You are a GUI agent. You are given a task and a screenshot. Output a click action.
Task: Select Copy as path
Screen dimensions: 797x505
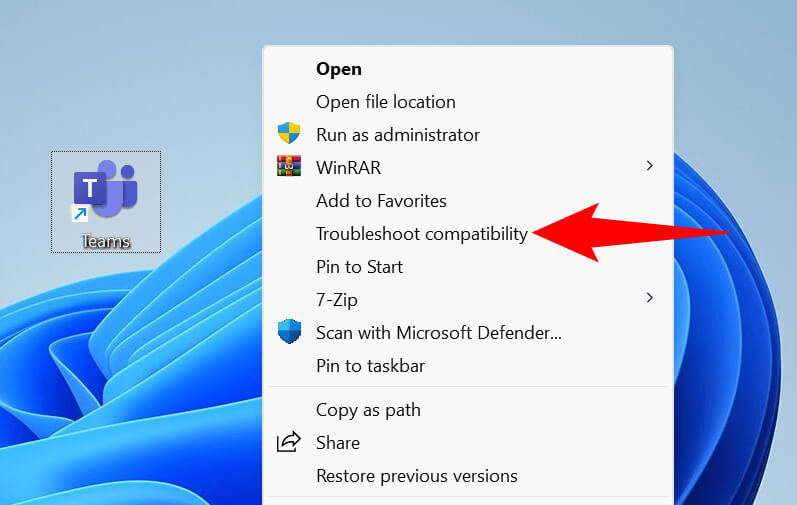coord(368,410)
